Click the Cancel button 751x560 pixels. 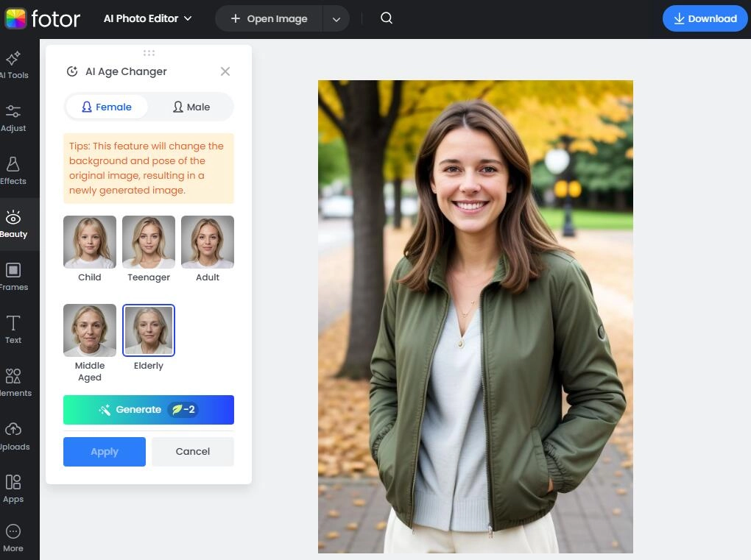pyautogui.click(x=193, y=452)
